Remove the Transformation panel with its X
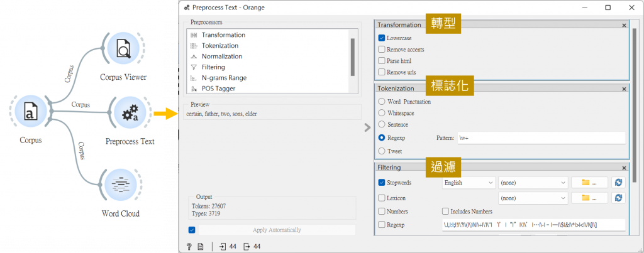Image resolution: width=644 pixels, height=253 pixels. point(625,25)
